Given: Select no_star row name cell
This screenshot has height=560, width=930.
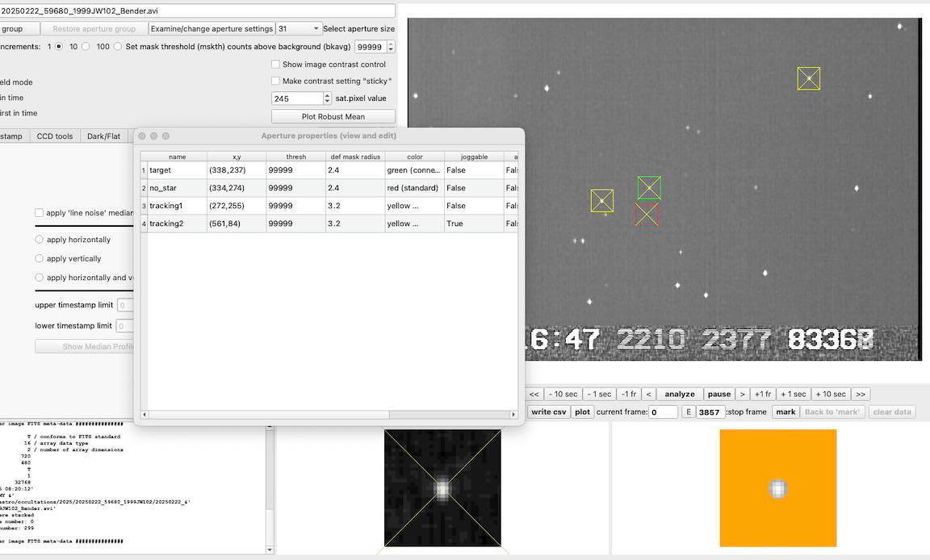Looking at the screenshot, I should point(177,188).
